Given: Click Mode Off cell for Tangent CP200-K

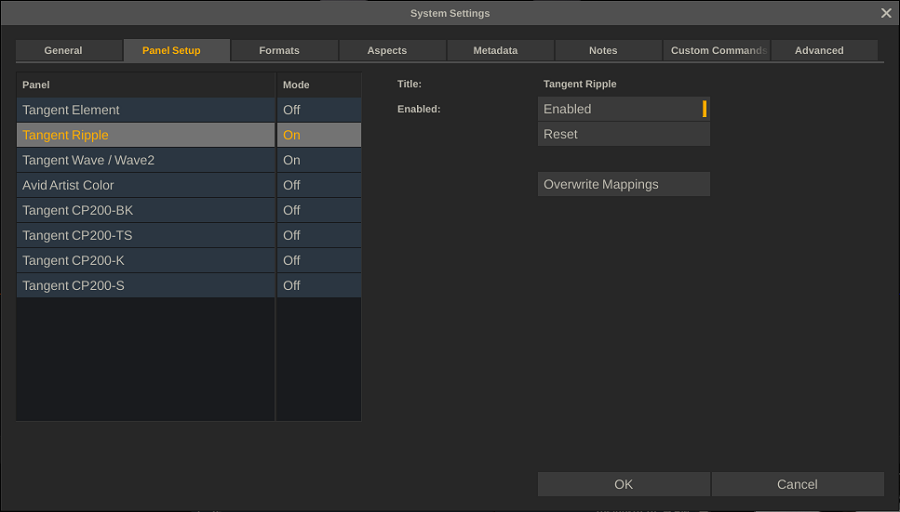Looking at the screenshot, I should [x=319, y=261].
